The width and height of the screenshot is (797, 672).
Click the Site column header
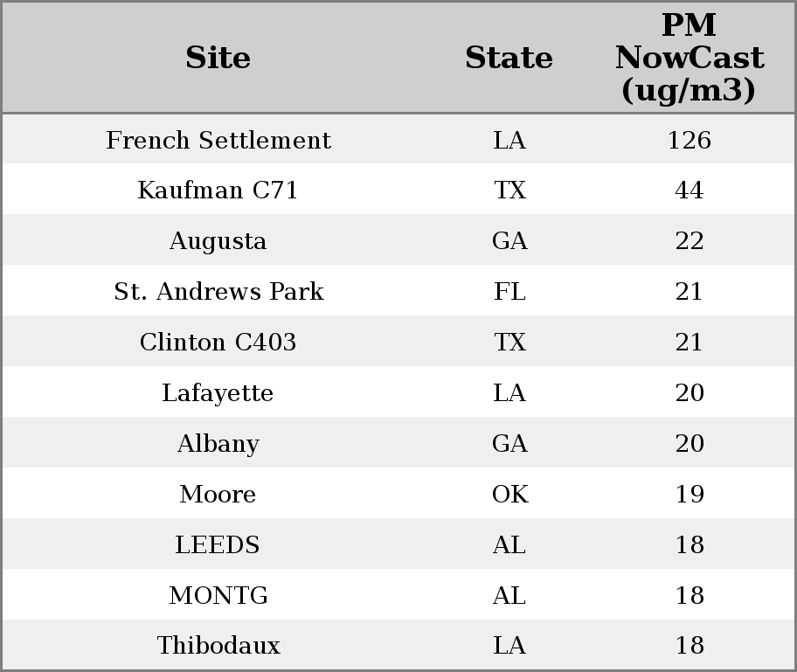click(218, 59)
